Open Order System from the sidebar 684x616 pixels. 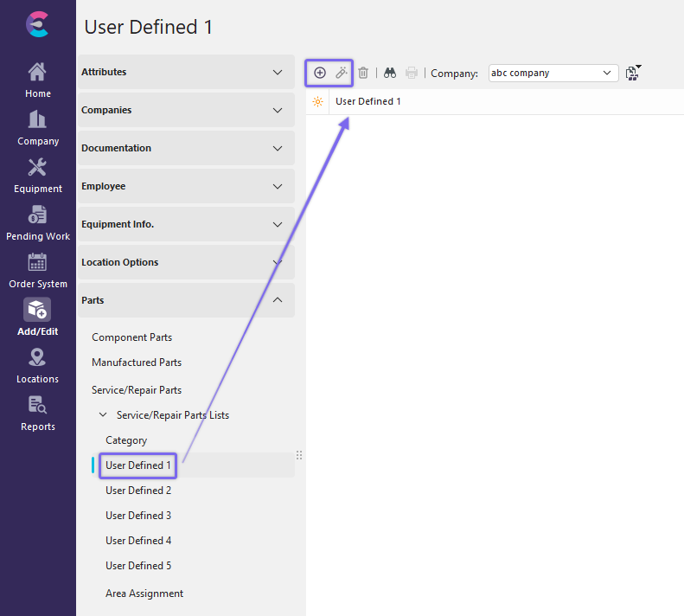tap(37, 271)
